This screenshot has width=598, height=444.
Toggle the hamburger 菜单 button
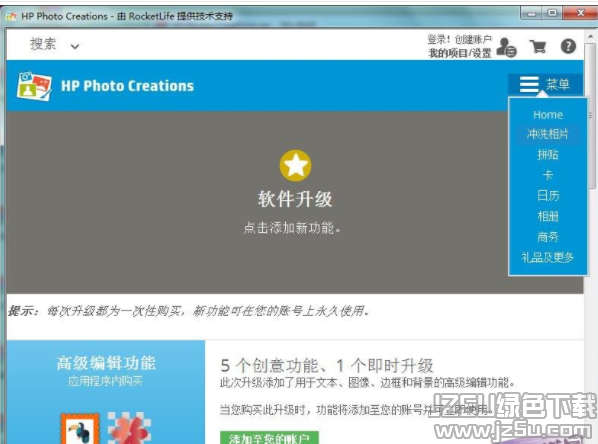545,84
